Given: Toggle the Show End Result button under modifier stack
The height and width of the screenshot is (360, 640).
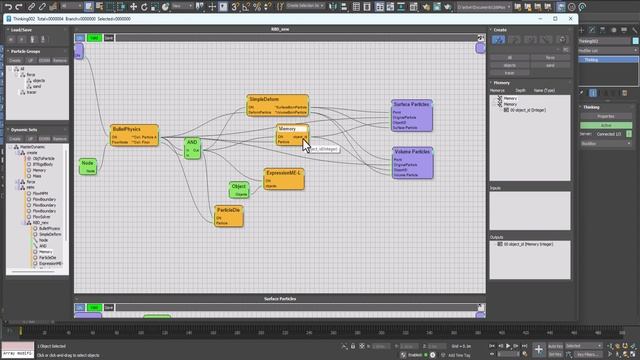Looking at the screenshot, I should 593,93.
